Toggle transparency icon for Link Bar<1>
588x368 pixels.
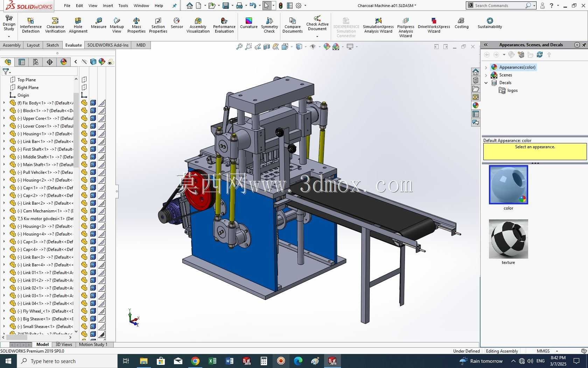[102, 142]
